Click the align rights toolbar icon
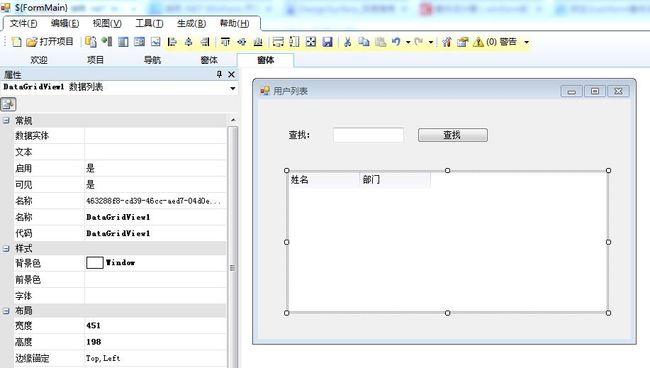This screenshot has width=650, height=368. click(x=205, y=42)
